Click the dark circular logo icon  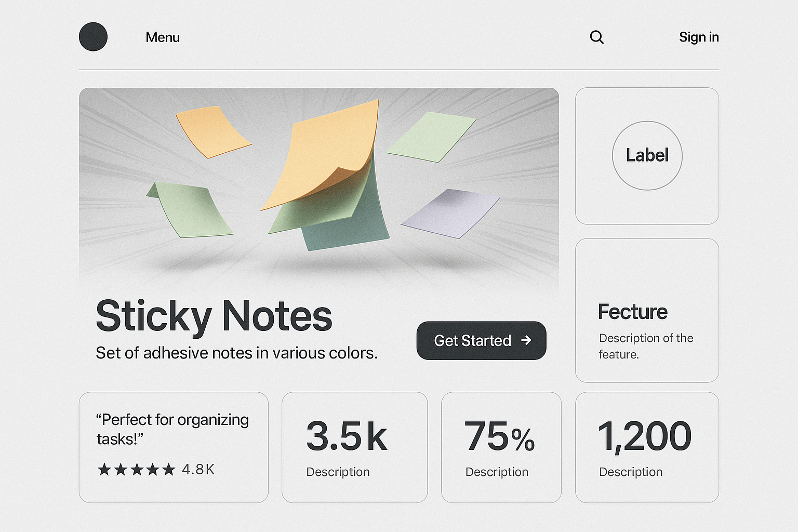point(93,37)
